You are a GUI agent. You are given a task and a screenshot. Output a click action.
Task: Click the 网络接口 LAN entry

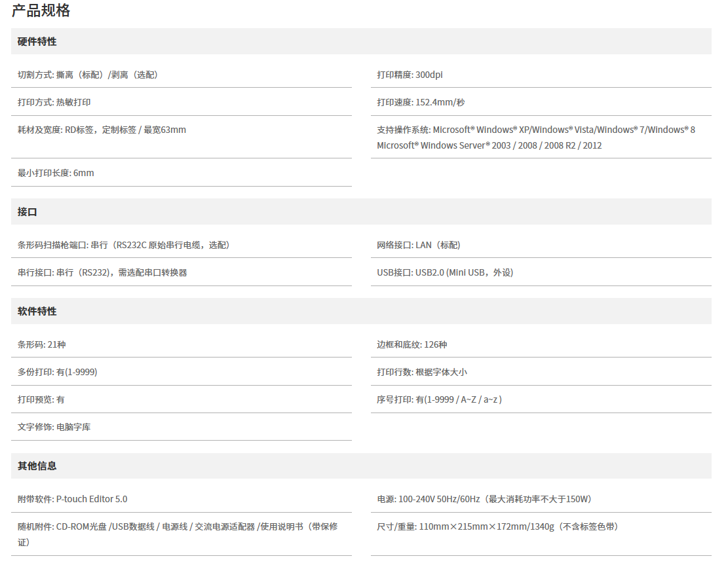(x=419, y=245)
